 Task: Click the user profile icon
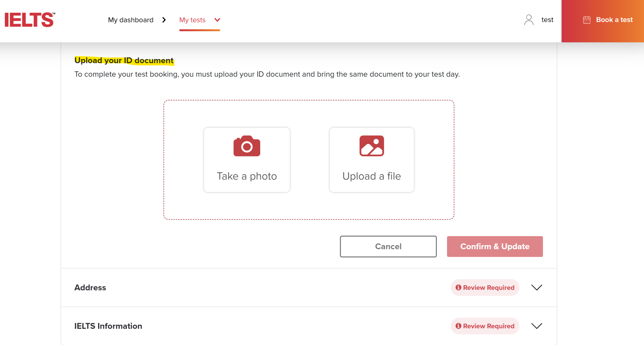point(529,20)
